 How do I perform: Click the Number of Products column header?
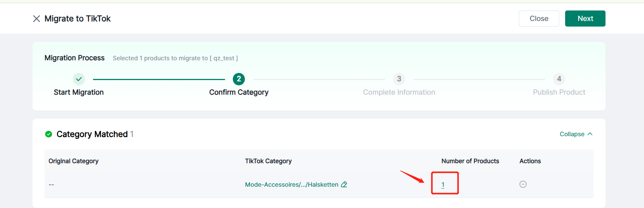470,161
